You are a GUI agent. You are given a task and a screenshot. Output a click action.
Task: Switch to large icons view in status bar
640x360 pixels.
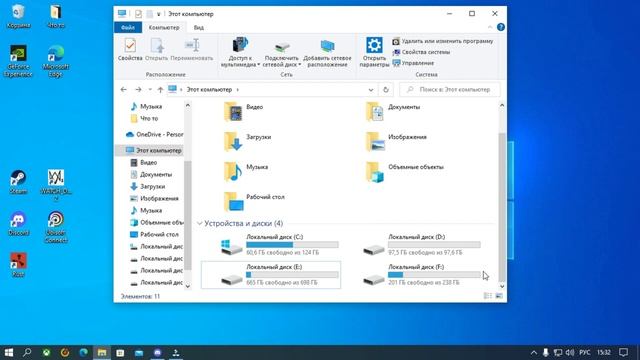pos(499,296)
